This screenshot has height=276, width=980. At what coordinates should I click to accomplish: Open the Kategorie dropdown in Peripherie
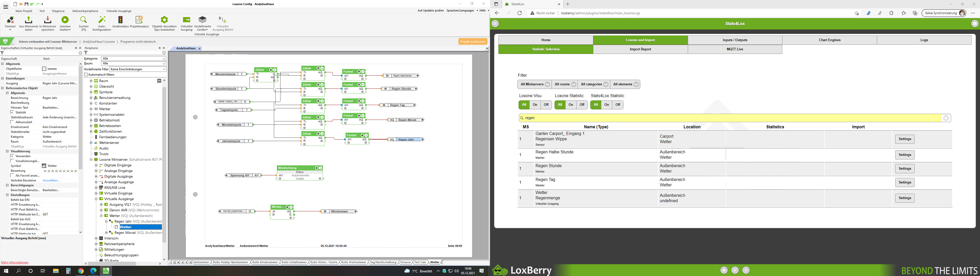133,59
